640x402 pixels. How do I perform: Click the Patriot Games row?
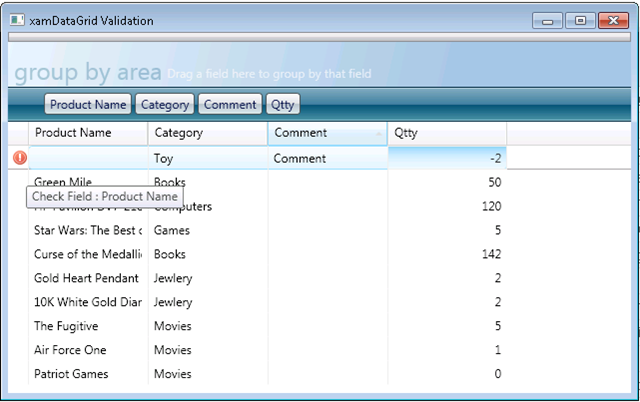(x=88, y=374)
